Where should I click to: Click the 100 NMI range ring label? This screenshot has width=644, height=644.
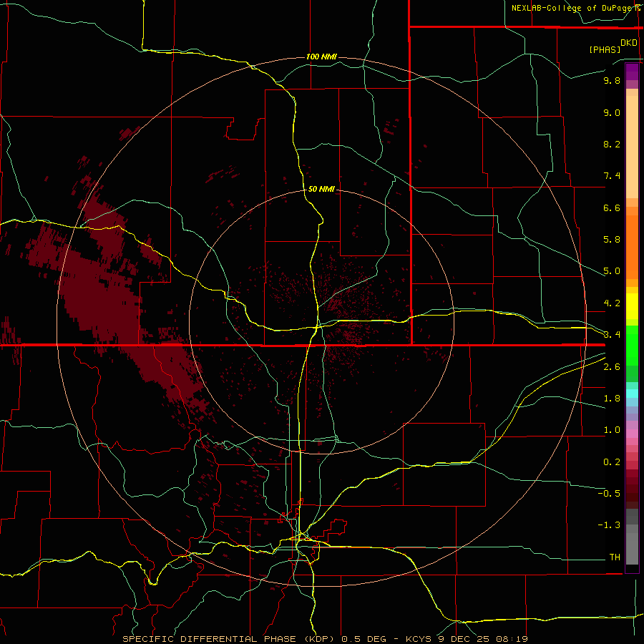(321, 57)
